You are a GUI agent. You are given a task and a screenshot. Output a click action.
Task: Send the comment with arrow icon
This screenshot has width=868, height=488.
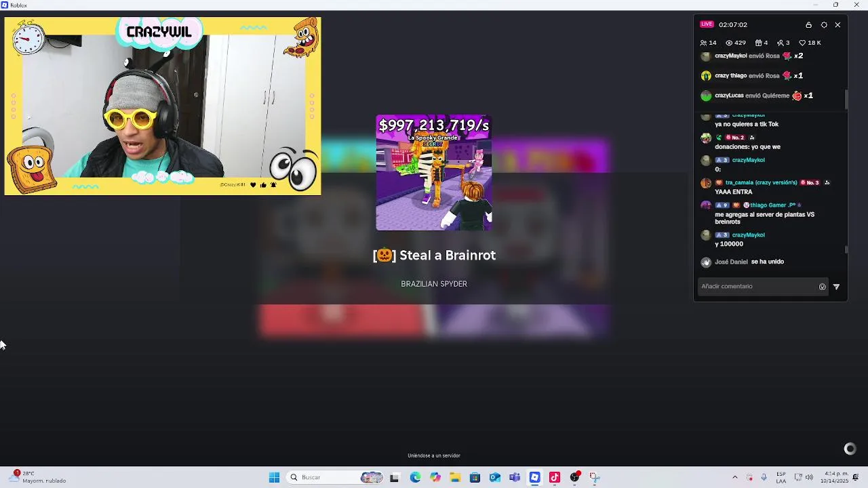pos(836,287)
